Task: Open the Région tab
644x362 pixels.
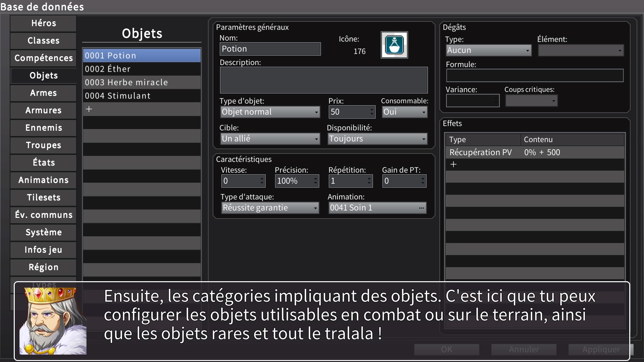Action: click(44, 267)
